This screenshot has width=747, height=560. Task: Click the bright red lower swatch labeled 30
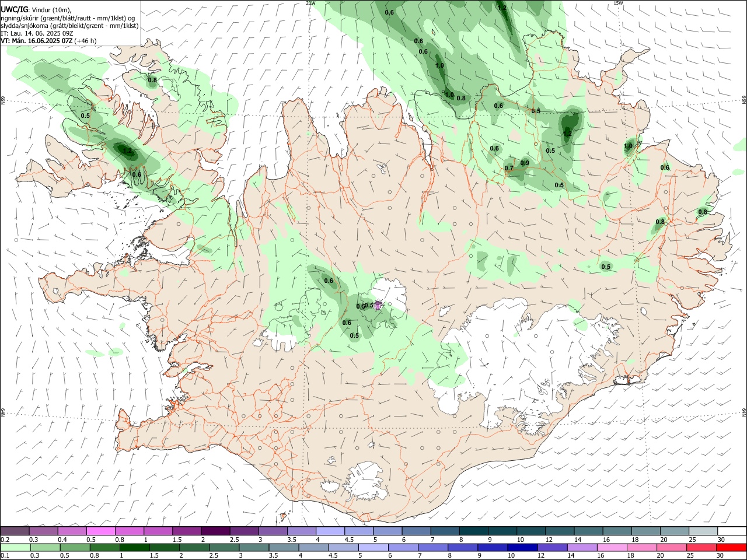click(x=731, y=547)
